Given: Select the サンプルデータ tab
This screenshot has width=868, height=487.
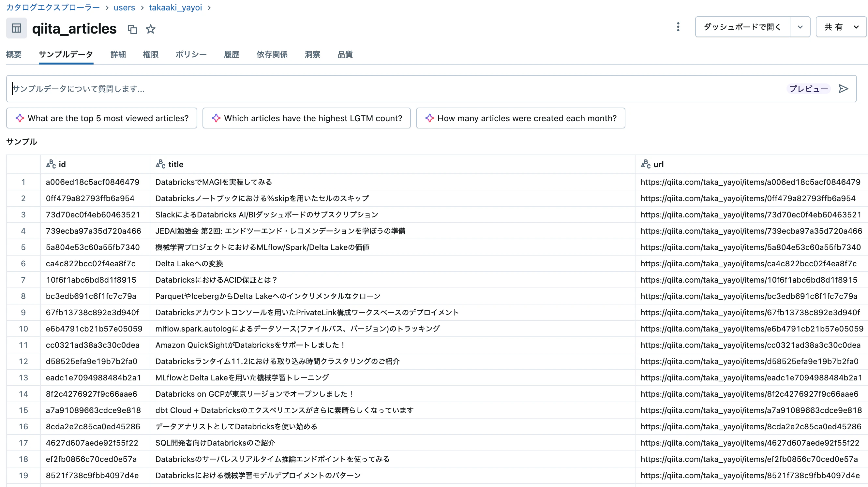Looking at the screenshot, I should click(66, 54).
